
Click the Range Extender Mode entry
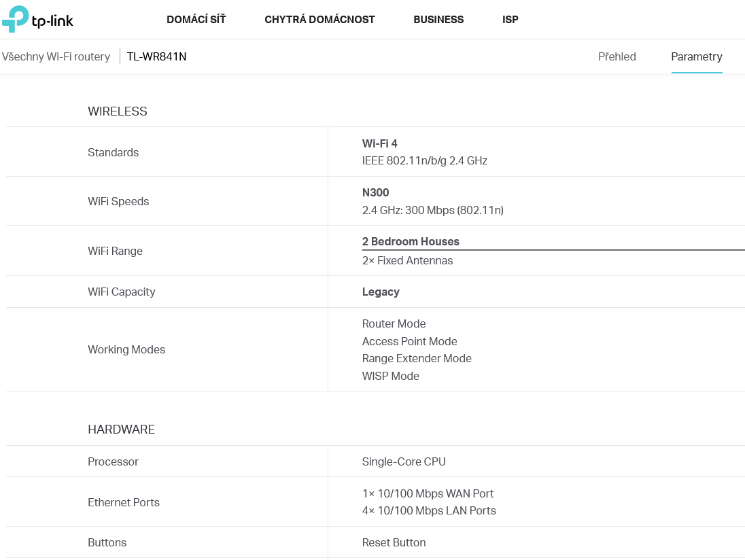[417, 358]
